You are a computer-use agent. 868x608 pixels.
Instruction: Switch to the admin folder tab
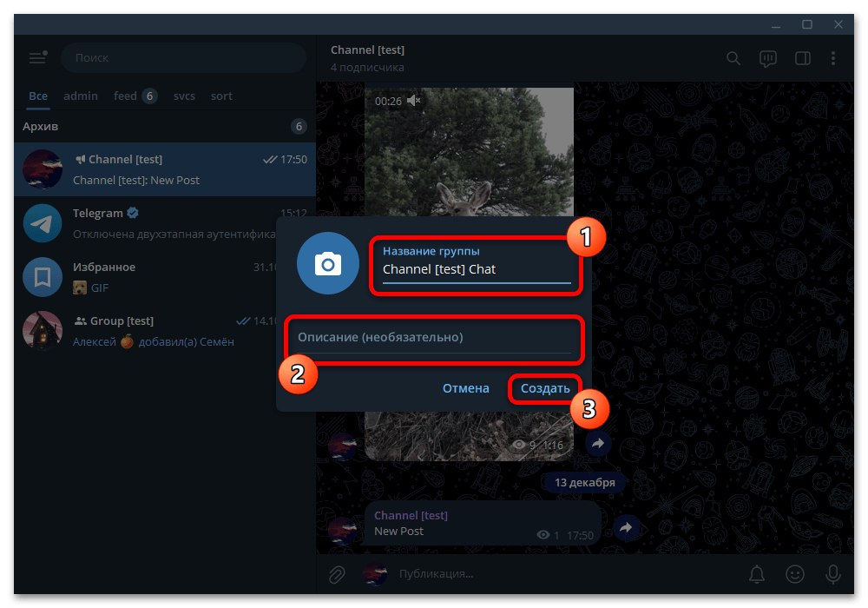[x=81, y=96]
